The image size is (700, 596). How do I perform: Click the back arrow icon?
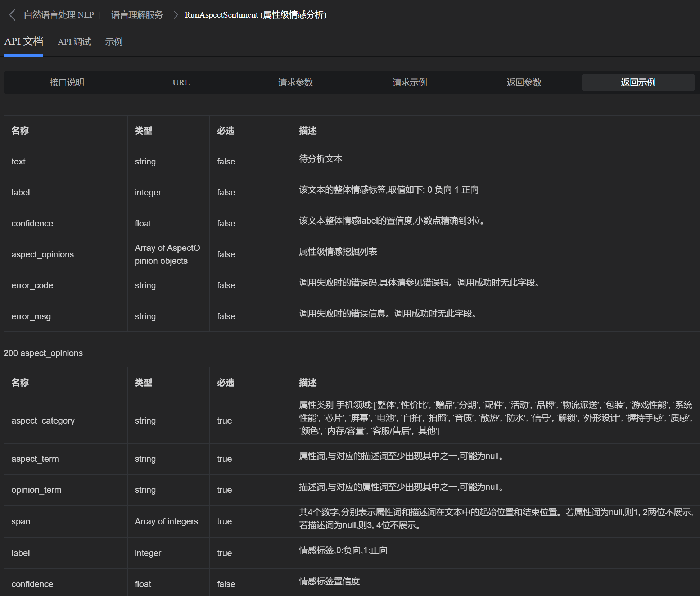[12, 15]
